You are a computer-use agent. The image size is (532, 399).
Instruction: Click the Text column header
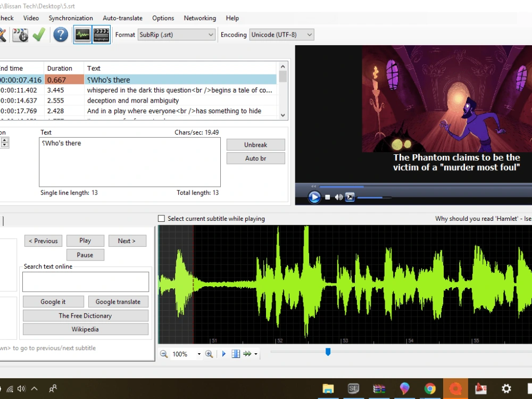pos(180,68)
